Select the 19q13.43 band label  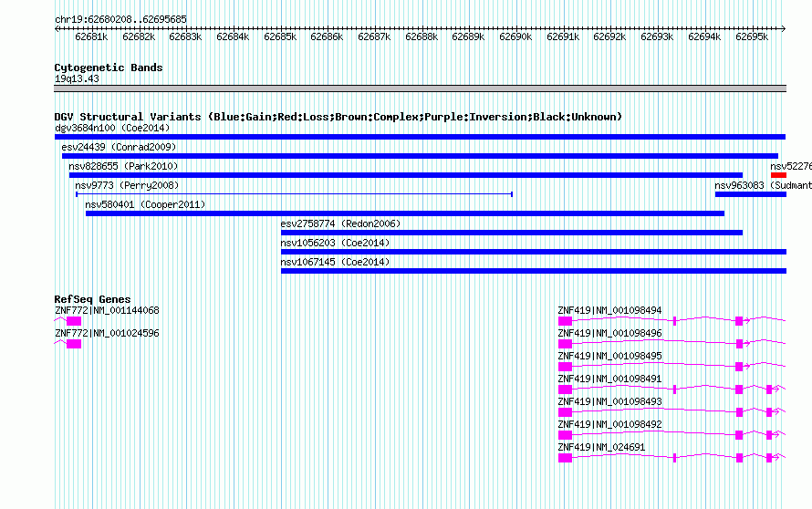77,78
